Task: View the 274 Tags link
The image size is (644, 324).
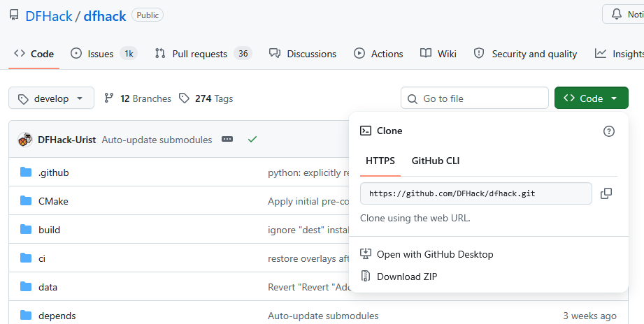Action: click(x=206, y=98)
